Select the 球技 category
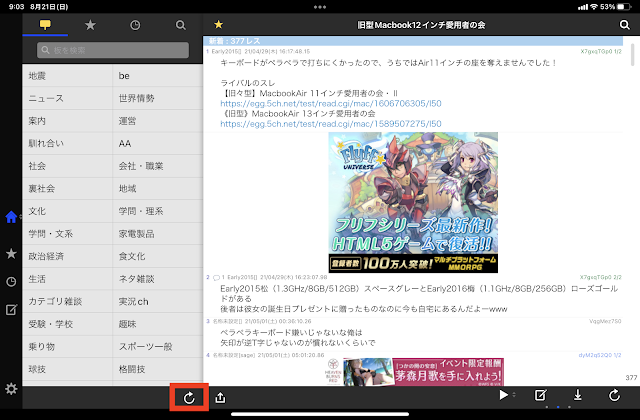Screen dimensions: 640x420 [x=67, y=369]
